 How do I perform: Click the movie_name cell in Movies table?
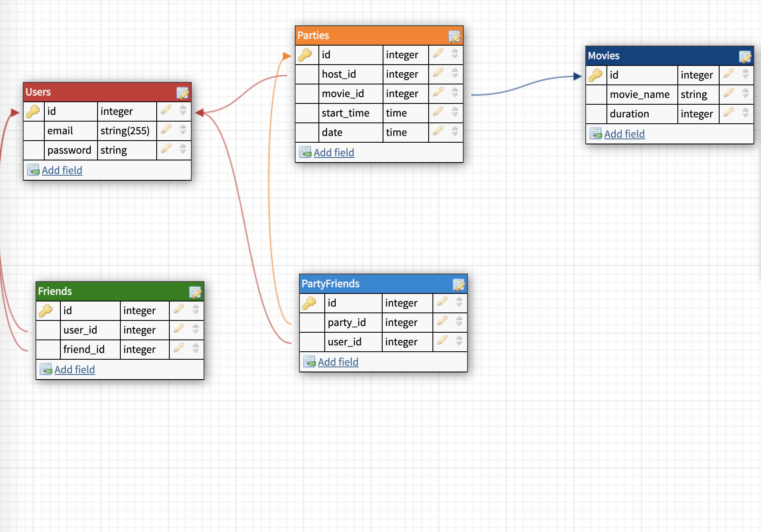point(642,95)
